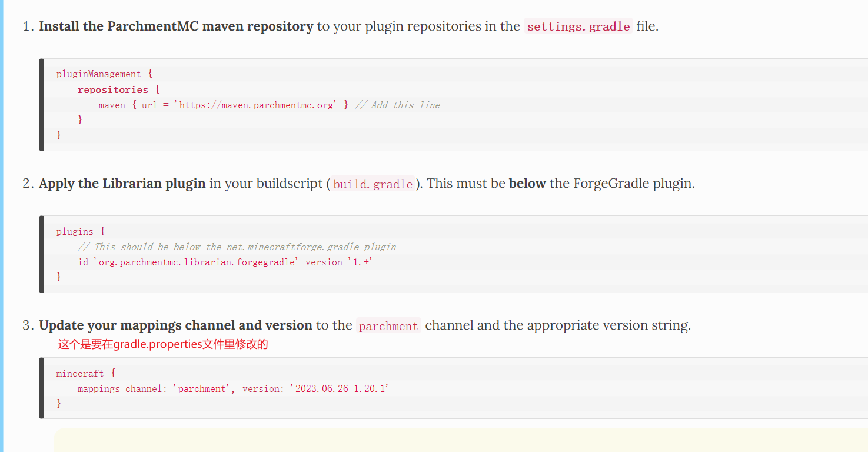Screen dimensions: 868x452
Task: Click the '1.+' version string
Action: click(x=360, y=262)
